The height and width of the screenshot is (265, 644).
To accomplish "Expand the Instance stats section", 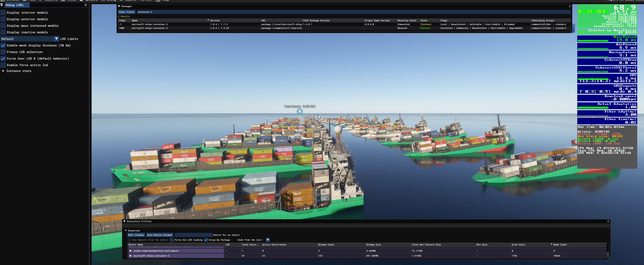I will pos(3,71).
